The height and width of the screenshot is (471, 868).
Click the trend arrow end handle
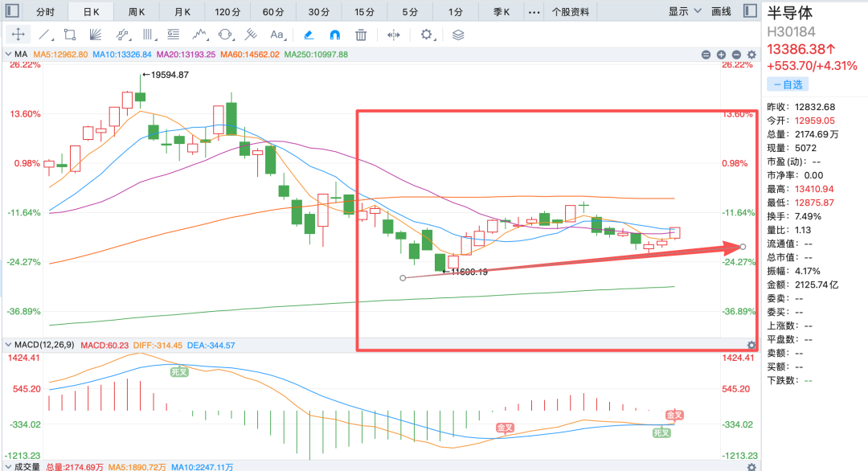[x=743, y=247]
